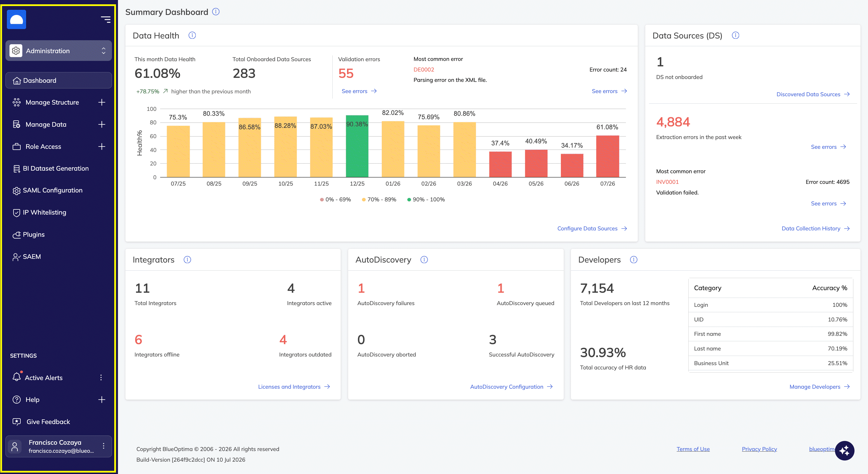The width and height of the screenshot is (868, 474).
Task: Open Data Collection History link
Action: 815,229
